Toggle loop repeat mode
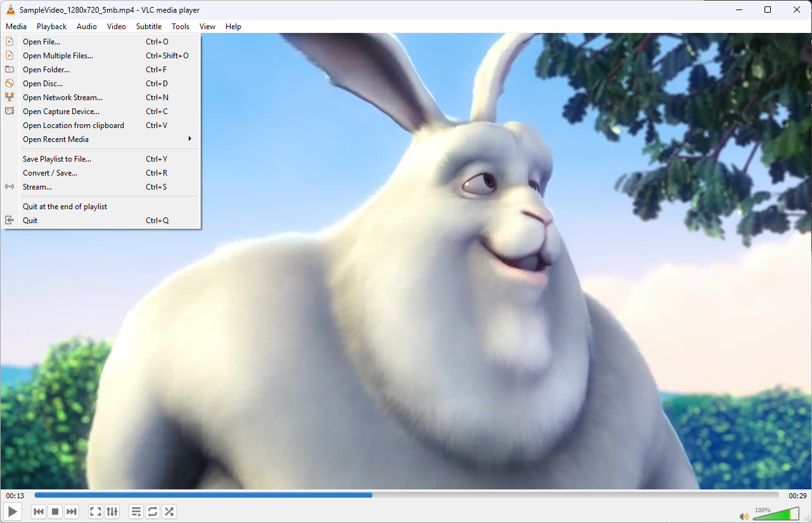 pos(153,512)
